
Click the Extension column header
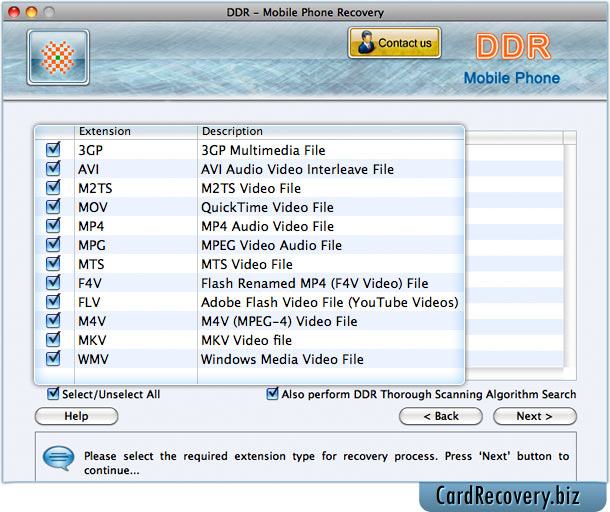pyautogui.click(x=136, y=132)
